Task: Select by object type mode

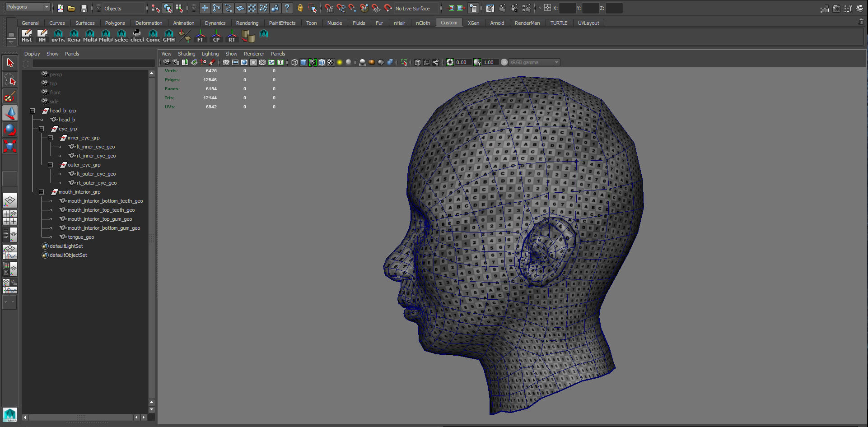Action: (168, 8)
